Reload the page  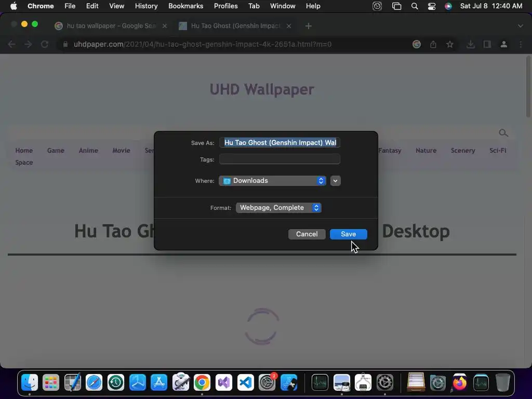pos(45,44)
